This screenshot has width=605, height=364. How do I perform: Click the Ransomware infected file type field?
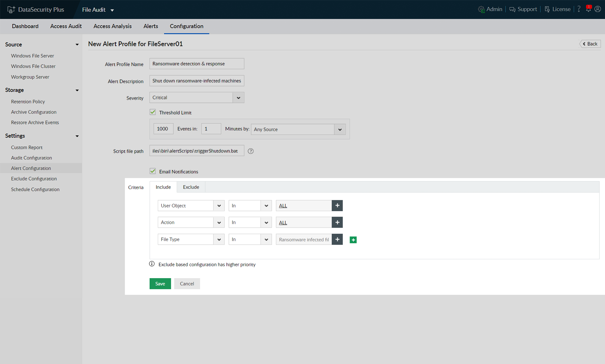click(x=304, y=239)
